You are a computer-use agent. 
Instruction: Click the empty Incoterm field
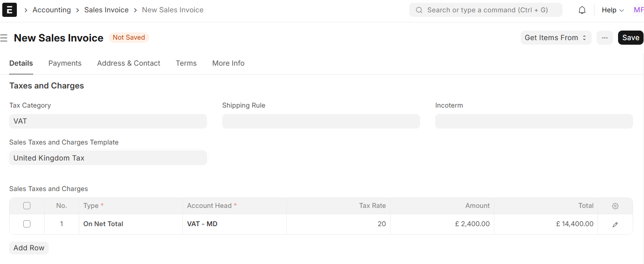coord(533,121)
